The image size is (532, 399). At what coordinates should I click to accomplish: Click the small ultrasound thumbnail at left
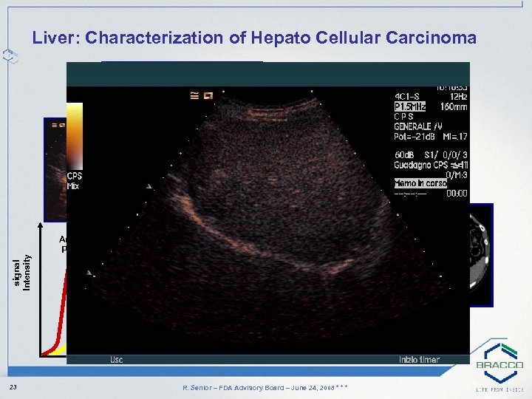pos(55,170)
